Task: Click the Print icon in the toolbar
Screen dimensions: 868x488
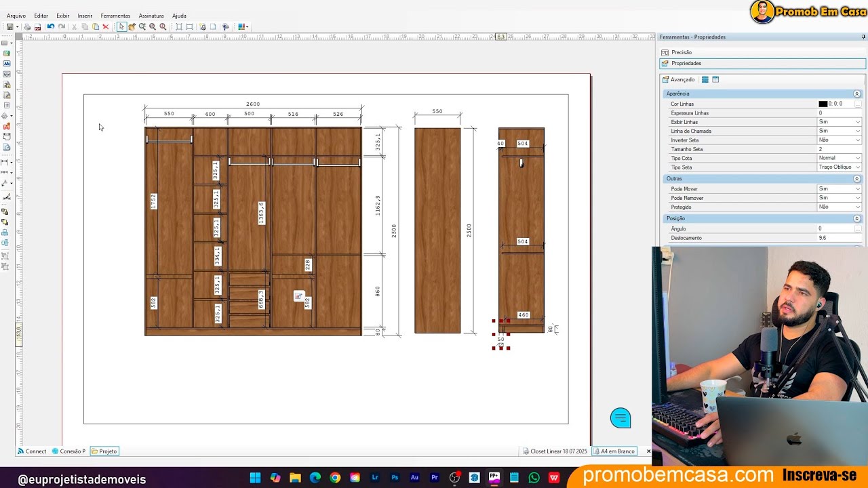Action: (27, 27)
